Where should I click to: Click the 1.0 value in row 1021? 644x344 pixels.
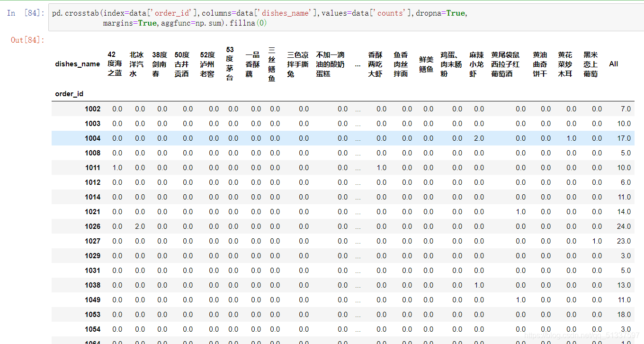(521, 212)
